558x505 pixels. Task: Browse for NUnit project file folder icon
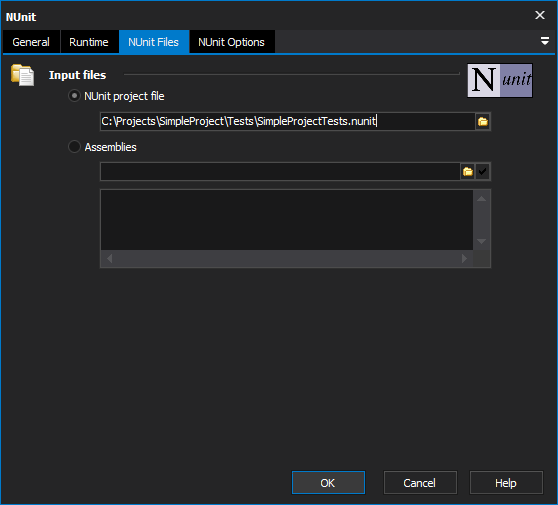[483, 122]
